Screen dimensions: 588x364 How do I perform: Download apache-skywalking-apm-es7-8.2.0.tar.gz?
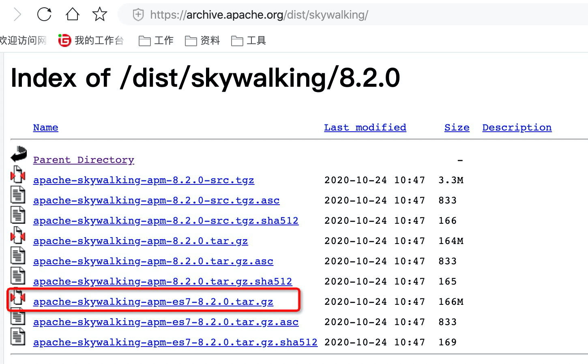(x=153, y=302)
